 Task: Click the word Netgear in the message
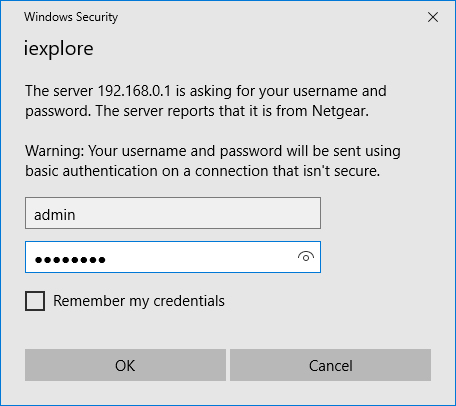(x=340, y=111)
